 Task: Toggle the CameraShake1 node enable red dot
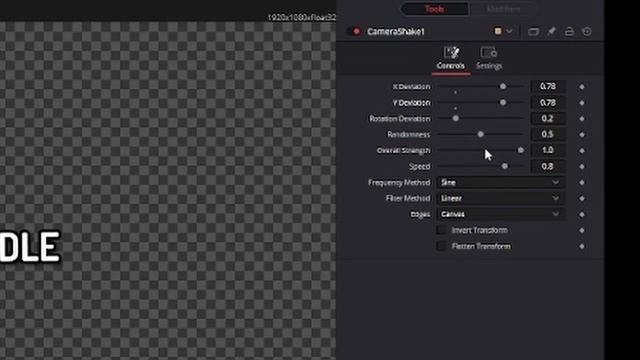point(356,31)
